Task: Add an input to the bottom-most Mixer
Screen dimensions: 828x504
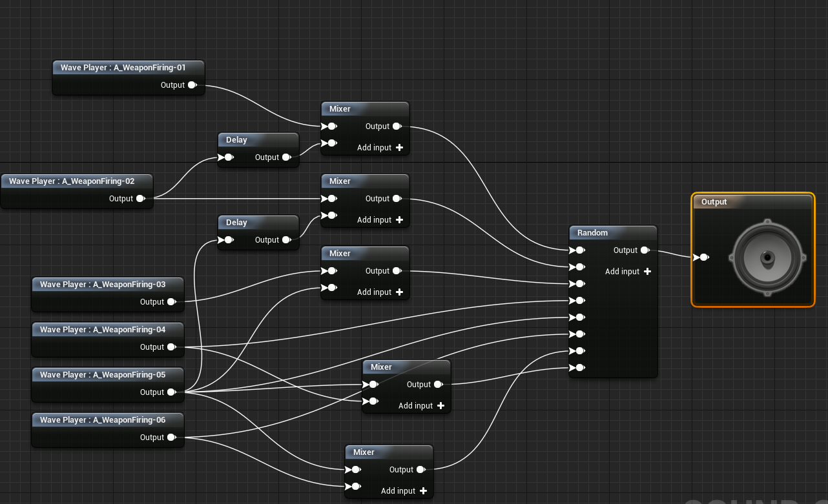Action: 404,491
